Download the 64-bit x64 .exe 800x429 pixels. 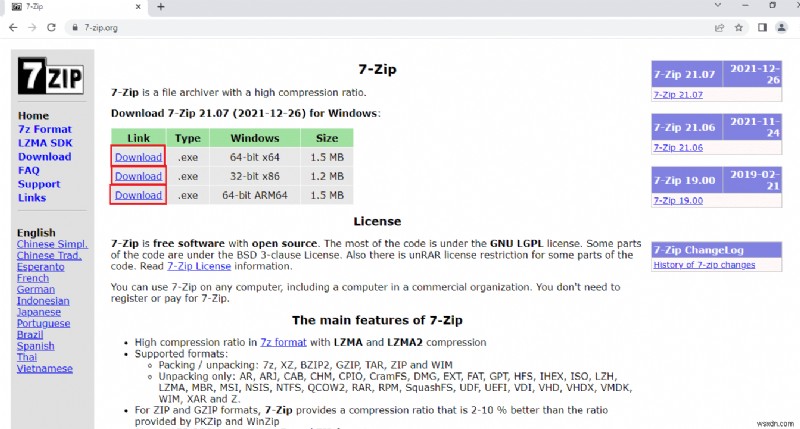(138, 157)
